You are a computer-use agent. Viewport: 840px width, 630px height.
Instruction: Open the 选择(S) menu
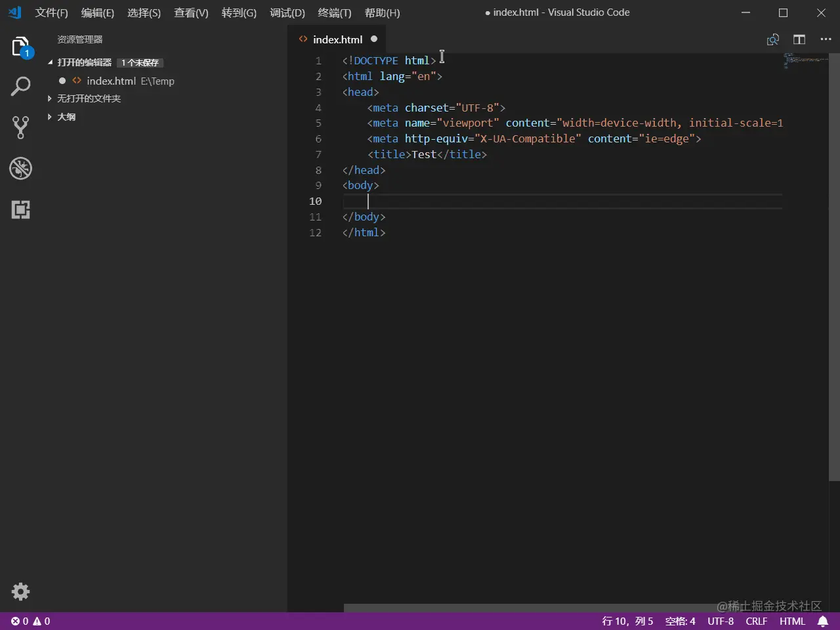(x=144, y=12)
